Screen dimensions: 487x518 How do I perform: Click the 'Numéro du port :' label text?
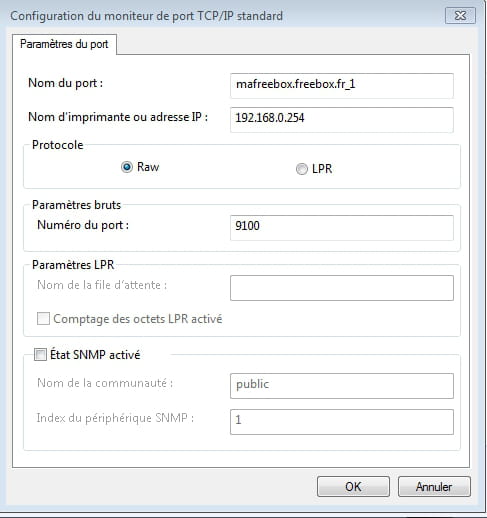83,225
